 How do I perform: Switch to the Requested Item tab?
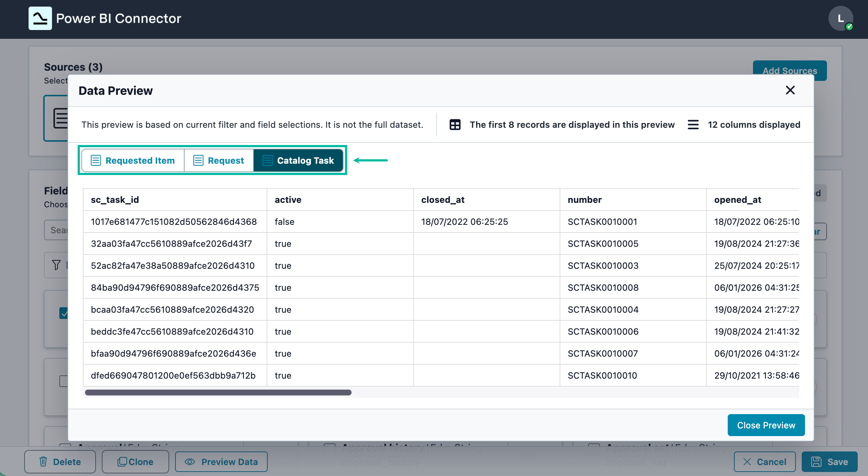click(133, 160)
